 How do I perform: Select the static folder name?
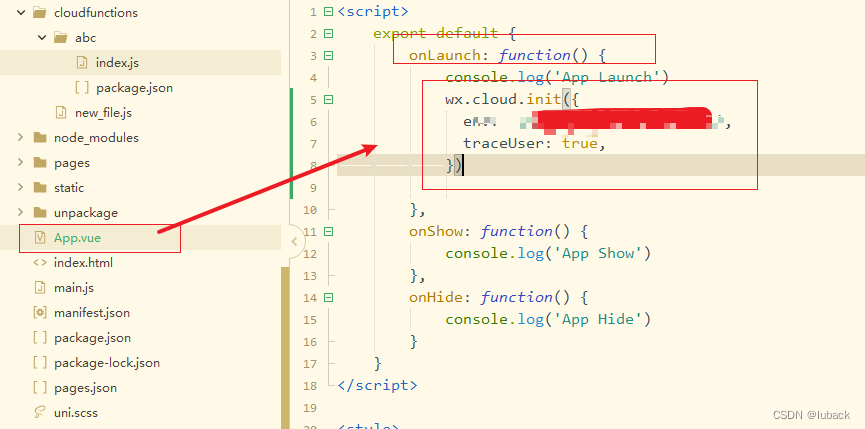point(69,188)
